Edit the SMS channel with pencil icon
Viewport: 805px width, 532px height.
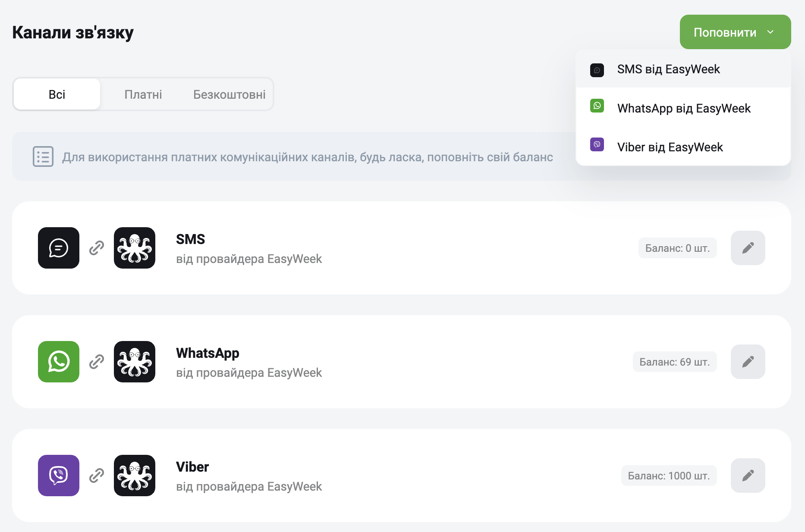[748, 248]
